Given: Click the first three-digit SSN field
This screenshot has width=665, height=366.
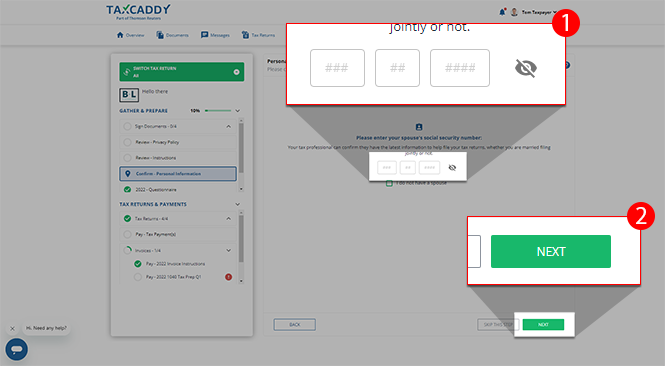Looking at the screenshot, I should pos(337,68).
